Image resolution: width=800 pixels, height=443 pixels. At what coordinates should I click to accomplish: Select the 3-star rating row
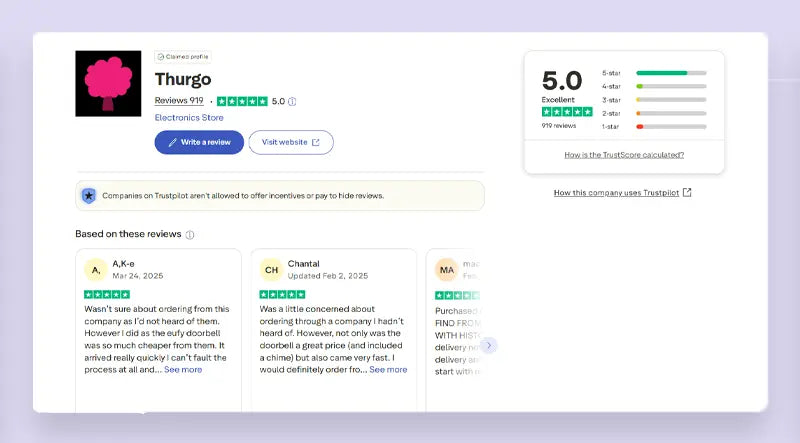[x=670, y=100]
